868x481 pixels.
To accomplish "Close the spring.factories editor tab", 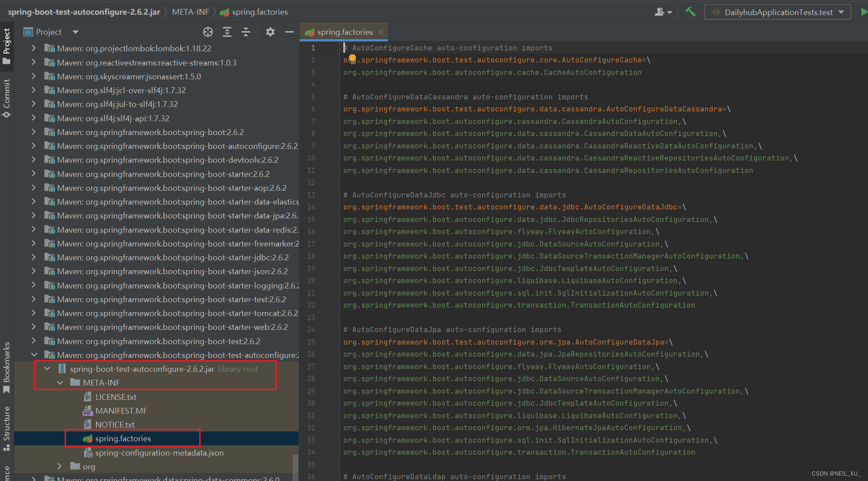I will [381, 32].
